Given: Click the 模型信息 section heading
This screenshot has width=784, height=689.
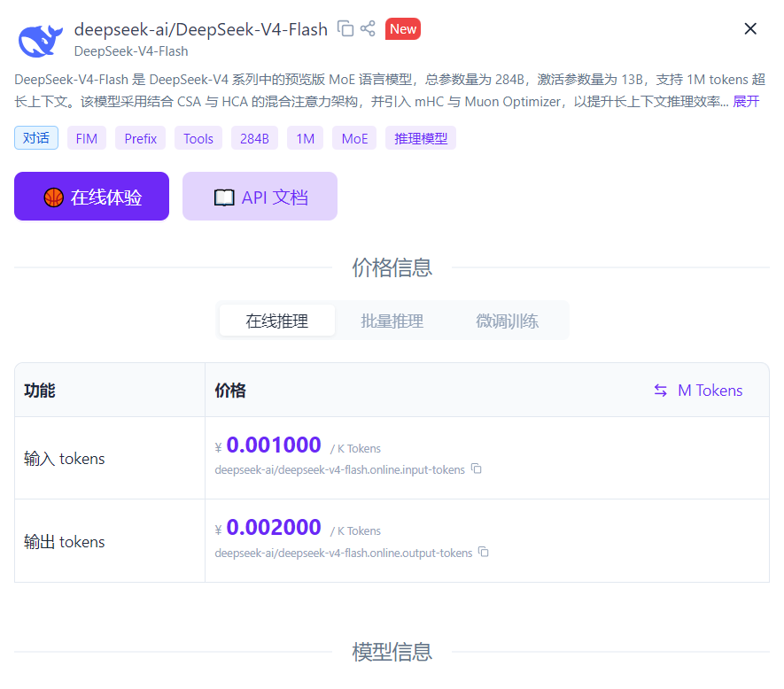Looking at the screenshot, I should click(392, 652).
